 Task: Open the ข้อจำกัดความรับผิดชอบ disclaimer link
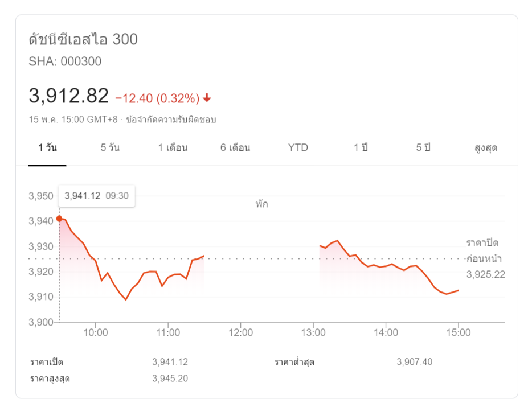tap(171, 120)
